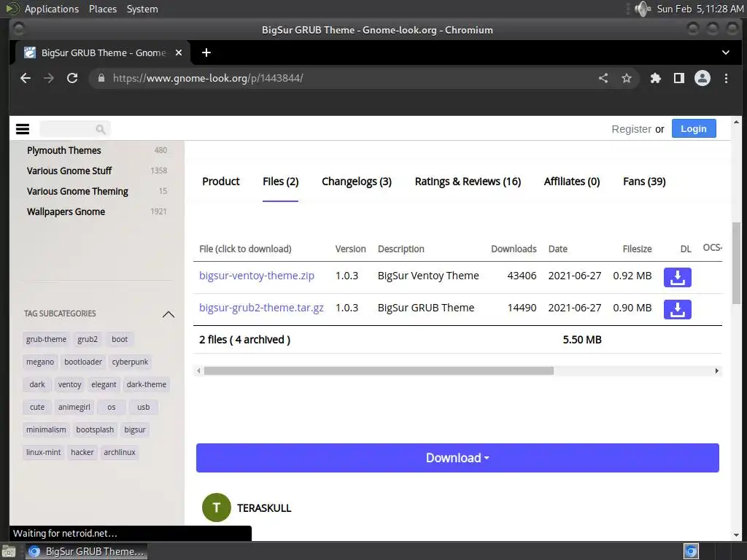
Task: Click the volume speaker icon
Action: point(642,9)
